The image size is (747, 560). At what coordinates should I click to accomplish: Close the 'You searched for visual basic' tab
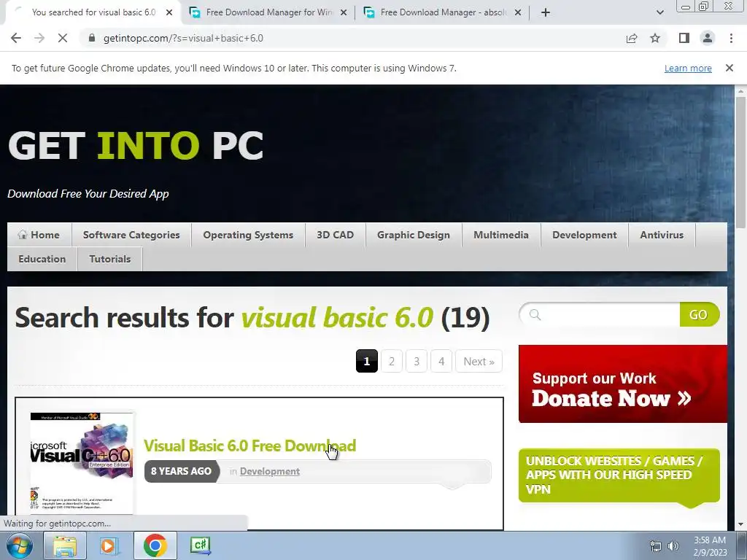click(x=169, y=12)
